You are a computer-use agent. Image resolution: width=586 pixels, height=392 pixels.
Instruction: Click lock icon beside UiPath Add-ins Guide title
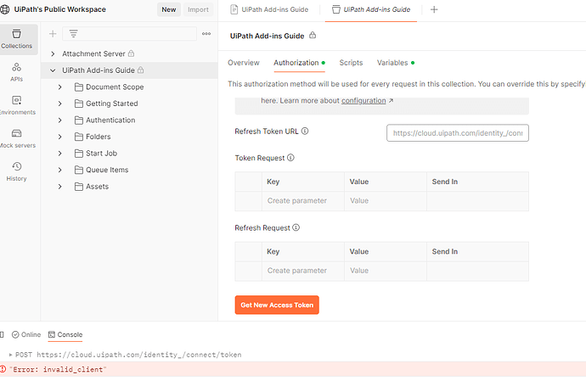tap(313, 36)
